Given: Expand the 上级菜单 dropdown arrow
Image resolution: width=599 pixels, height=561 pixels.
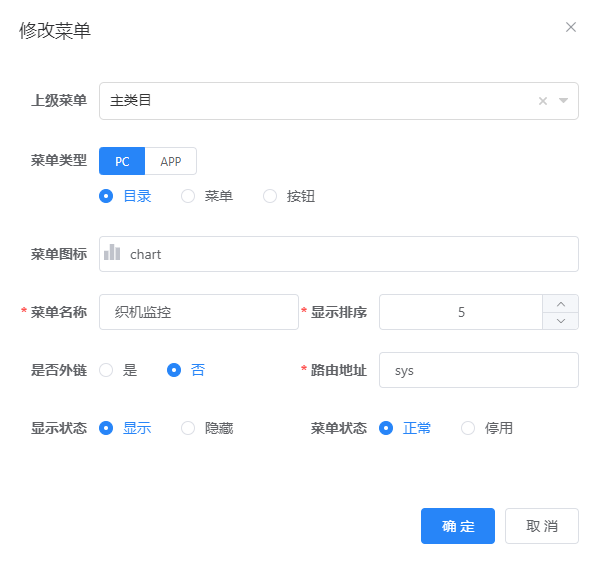Looking at the screenshot, I should (x=563, y=101).
